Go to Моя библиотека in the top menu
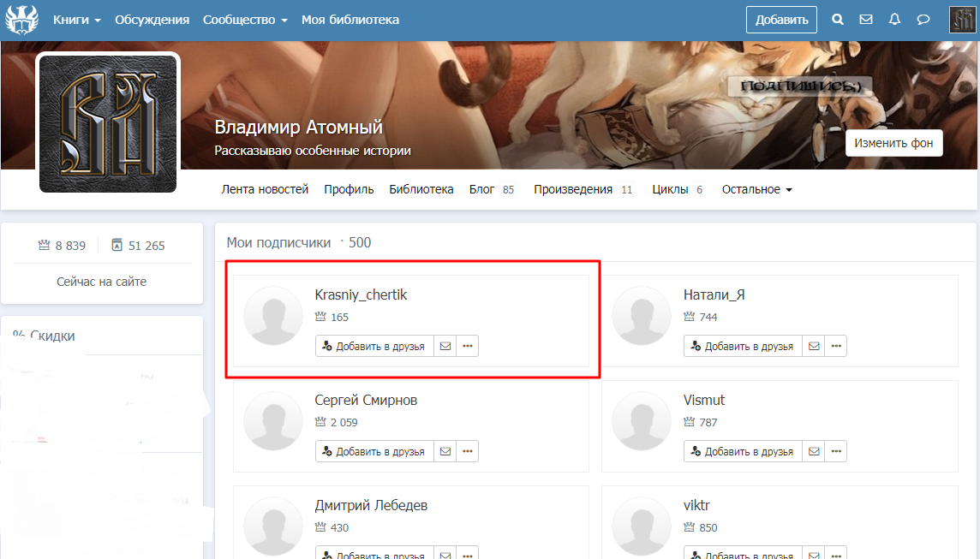The width and height of the screenshot is (980, 559). click(350, 20)
